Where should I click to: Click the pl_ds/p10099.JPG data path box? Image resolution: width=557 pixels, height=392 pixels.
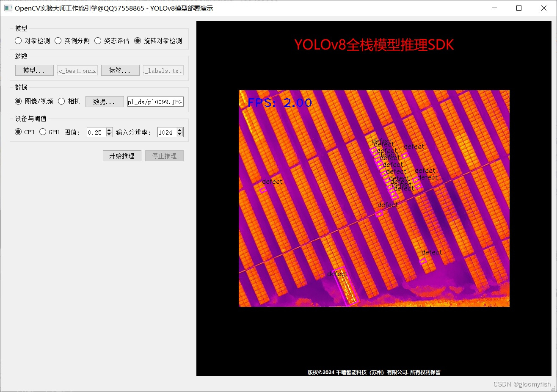click(155, 101)
